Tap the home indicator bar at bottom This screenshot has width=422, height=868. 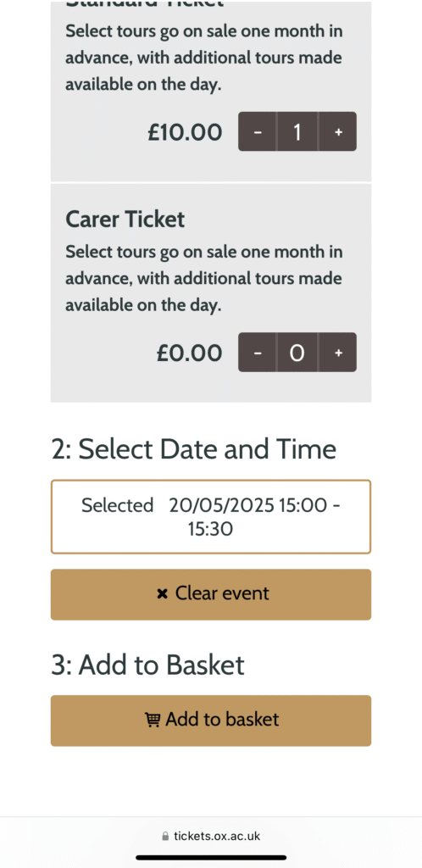(x=211, y=858)
